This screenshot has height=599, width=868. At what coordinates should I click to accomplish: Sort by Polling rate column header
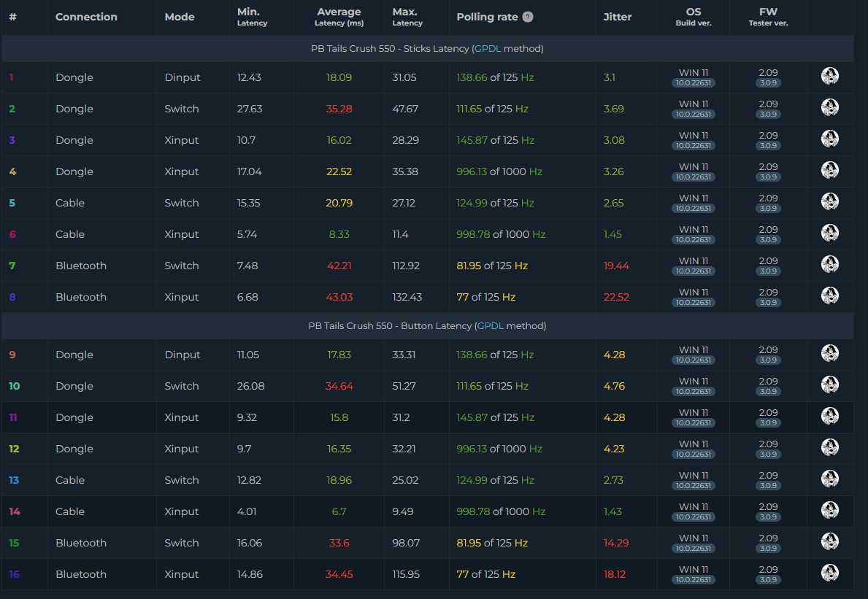pyautogui.click(x=487, y=18)
